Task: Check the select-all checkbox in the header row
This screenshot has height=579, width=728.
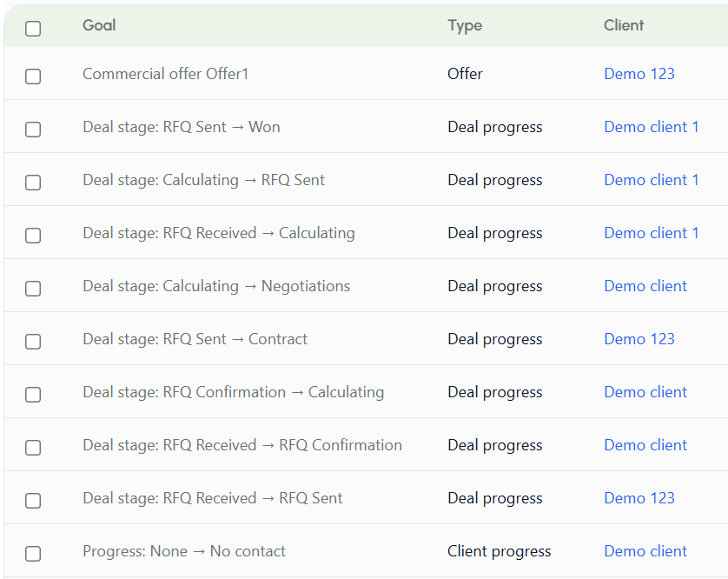Action: (33, 28)
